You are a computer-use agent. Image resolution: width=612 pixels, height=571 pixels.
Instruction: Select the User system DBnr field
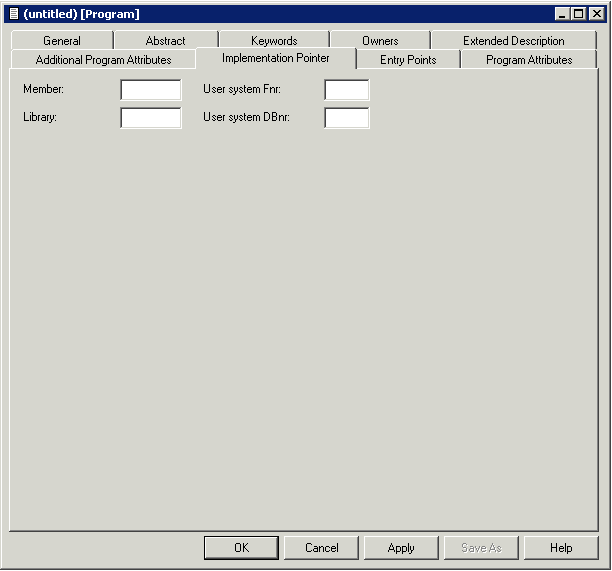(x=347, y=118)
